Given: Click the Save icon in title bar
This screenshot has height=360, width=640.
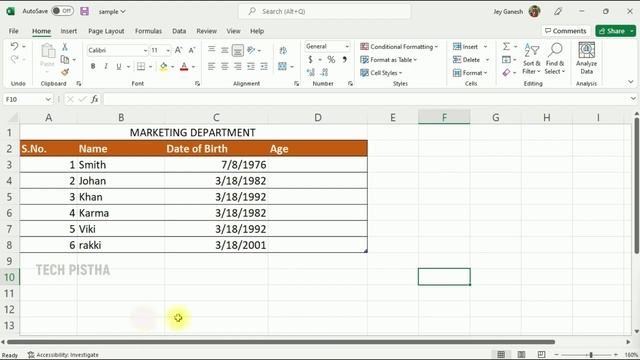Looking at the screenshot, I should click(x=84, y=11).
